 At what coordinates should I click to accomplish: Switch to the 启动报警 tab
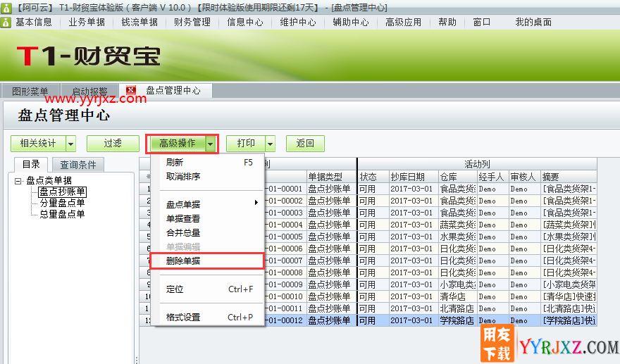tap(89, 92)
